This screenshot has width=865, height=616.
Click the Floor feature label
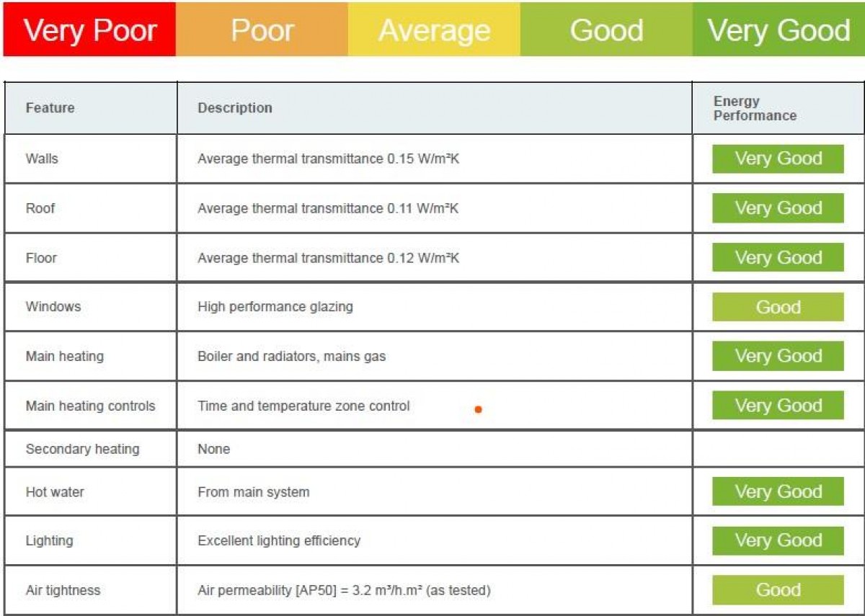tap(41, 258)
